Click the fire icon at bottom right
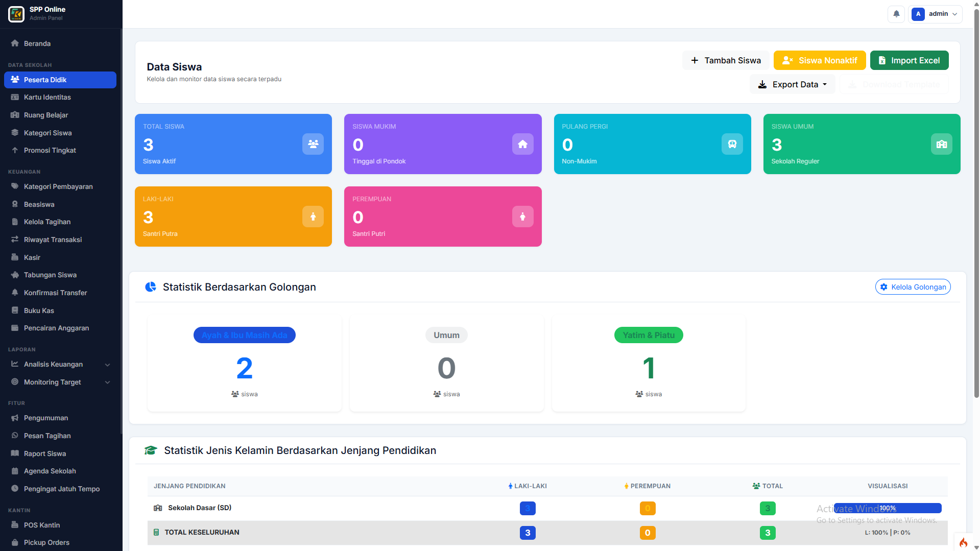 (963, 542)
